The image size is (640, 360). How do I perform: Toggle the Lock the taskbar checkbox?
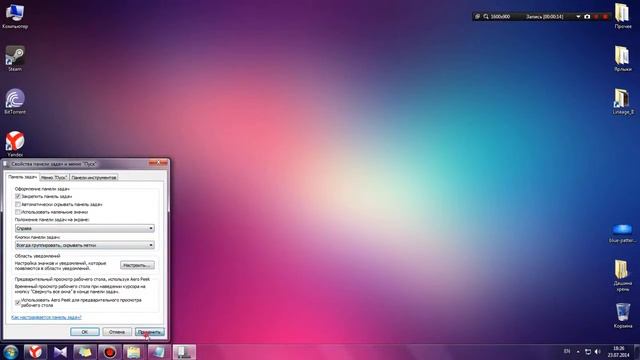click(x=18, y=196)
